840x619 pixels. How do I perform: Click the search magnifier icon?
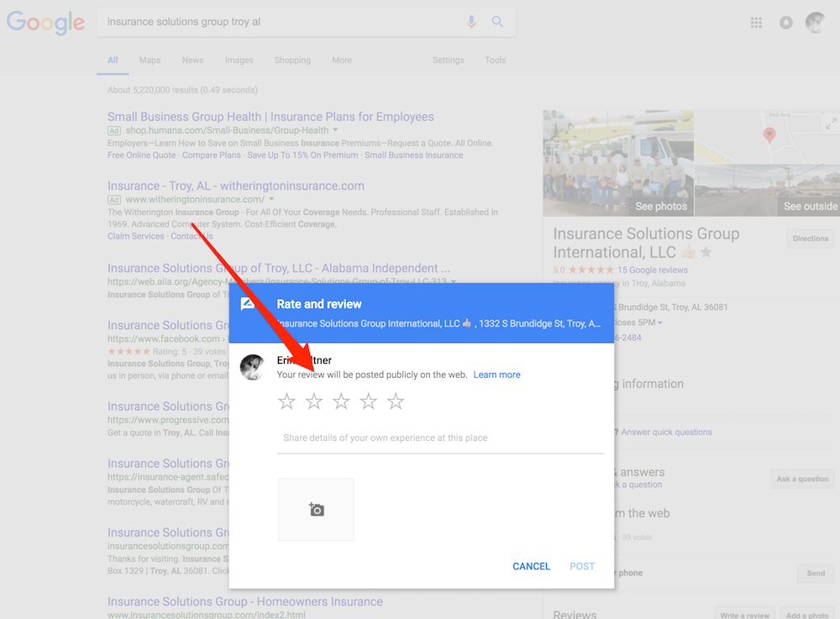497,22
